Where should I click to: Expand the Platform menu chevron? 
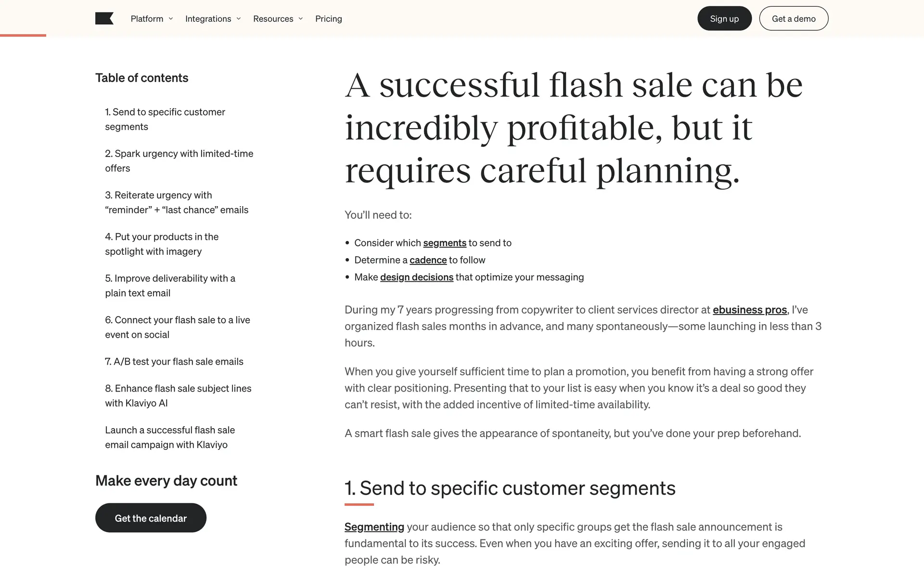171,19
